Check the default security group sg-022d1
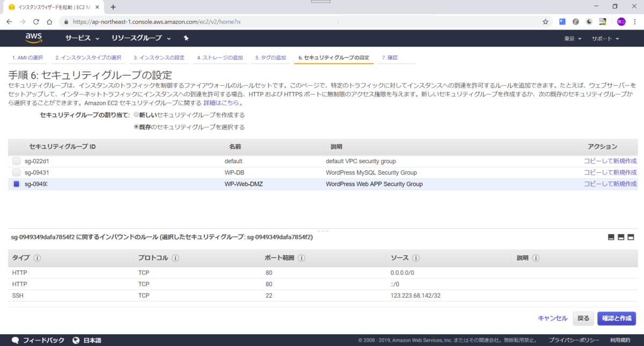This screenshot has height=346, width=644. [16, 161]
